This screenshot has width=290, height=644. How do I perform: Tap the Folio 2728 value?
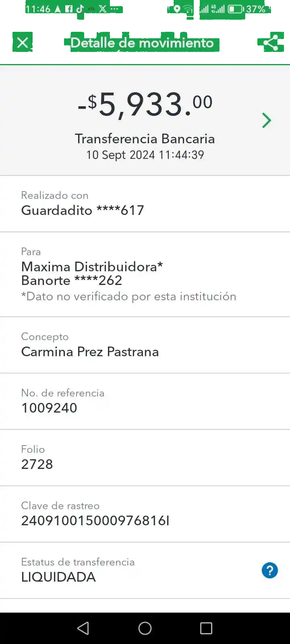click(37, 464)
